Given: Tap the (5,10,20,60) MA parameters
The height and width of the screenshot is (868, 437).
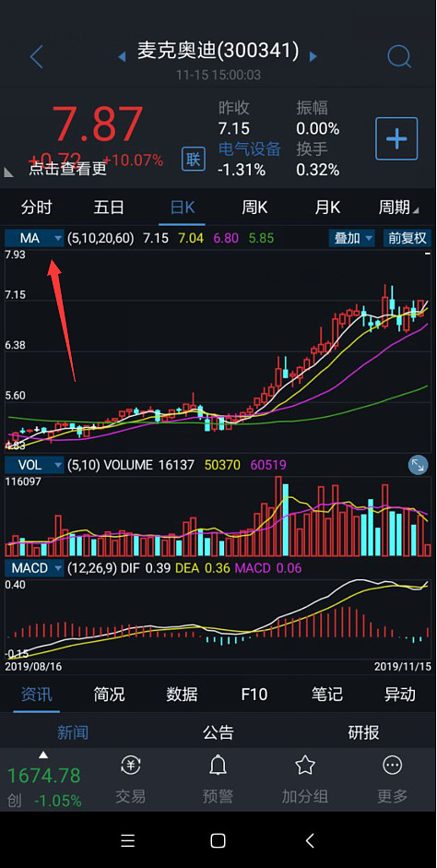Looking at the screenshot, I should click(100, 239).
